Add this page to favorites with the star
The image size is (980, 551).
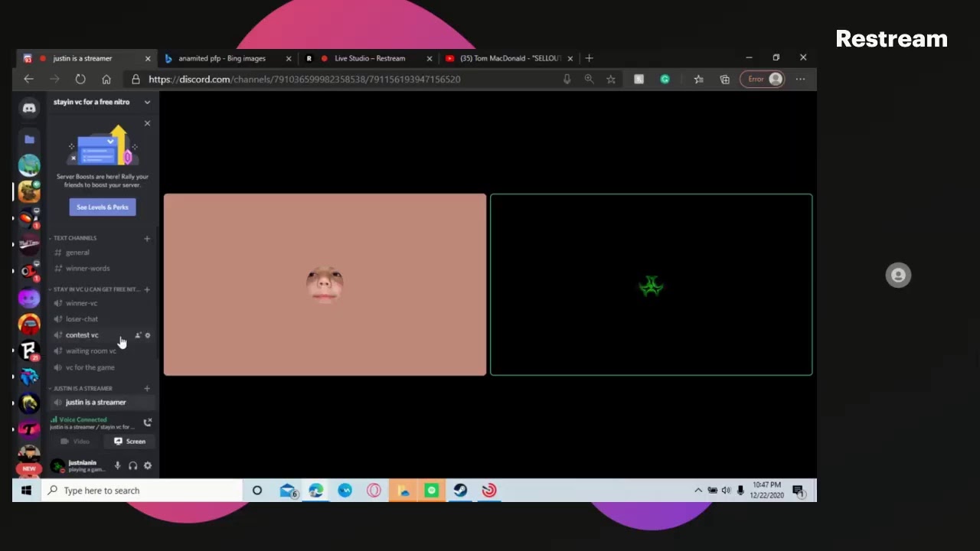(x=611, y=79)
